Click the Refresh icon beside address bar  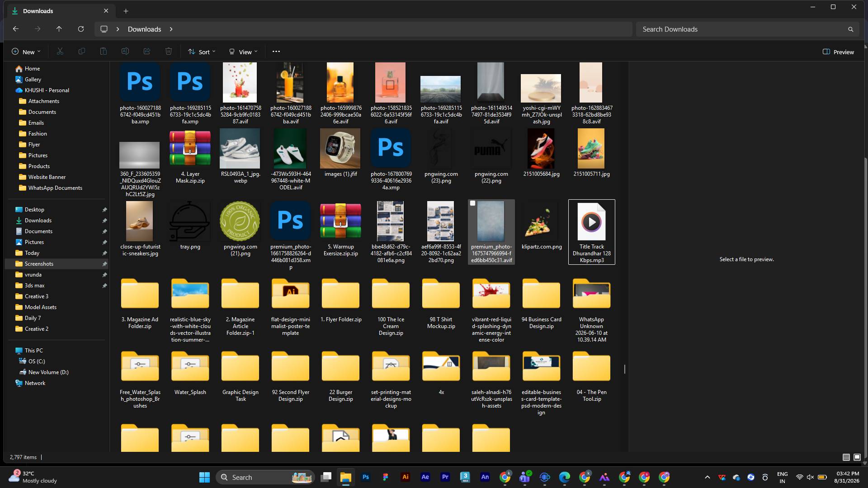[x=81, y=29]
